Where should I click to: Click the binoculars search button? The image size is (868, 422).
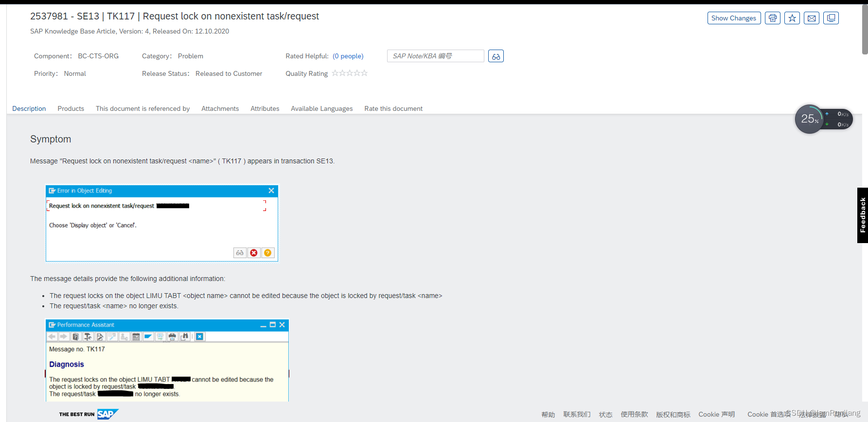click(x=496, y=56)
